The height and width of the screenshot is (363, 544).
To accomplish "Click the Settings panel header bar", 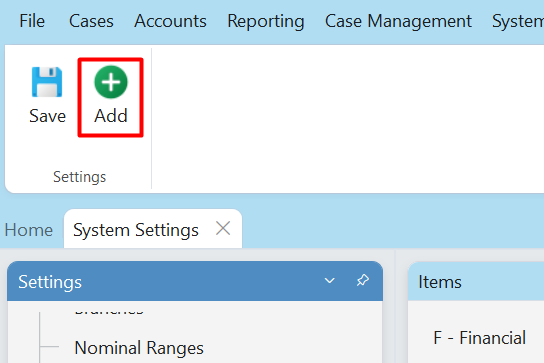I will click(195, 281).
